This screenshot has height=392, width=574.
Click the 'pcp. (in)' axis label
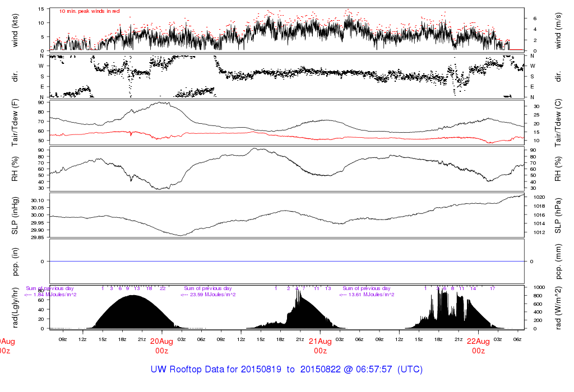click(15, 262)
